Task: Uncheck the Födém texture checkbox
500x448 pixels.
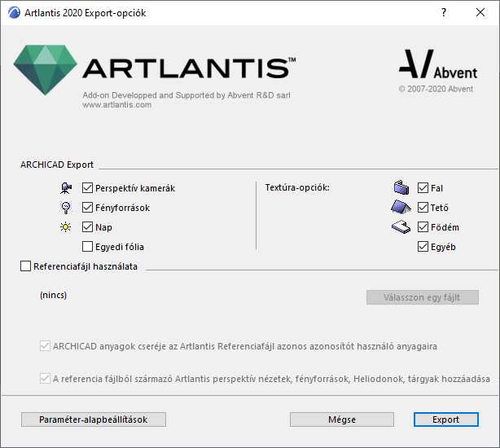Action: (423, 227)
